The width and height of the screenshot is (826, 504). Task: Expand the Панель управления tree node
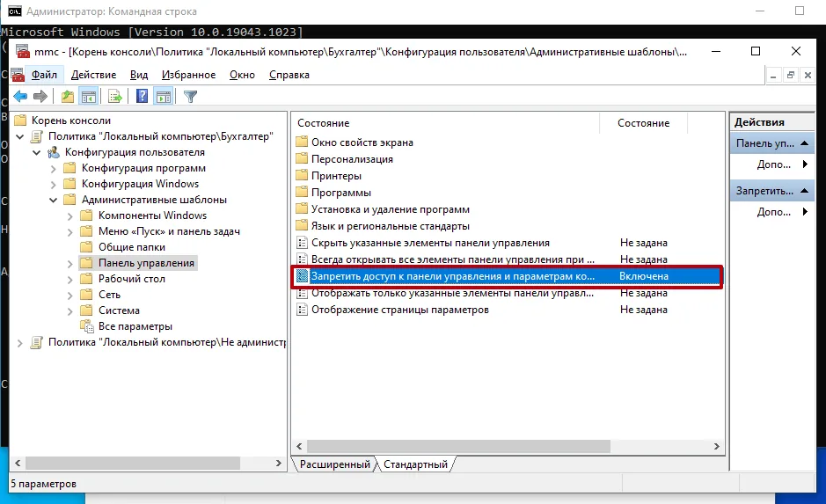[x=70, y=264]
